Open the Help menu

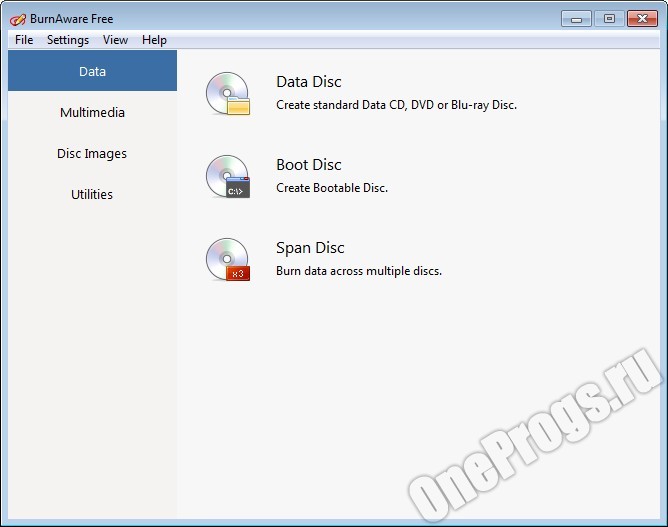(x=154, y=40)
